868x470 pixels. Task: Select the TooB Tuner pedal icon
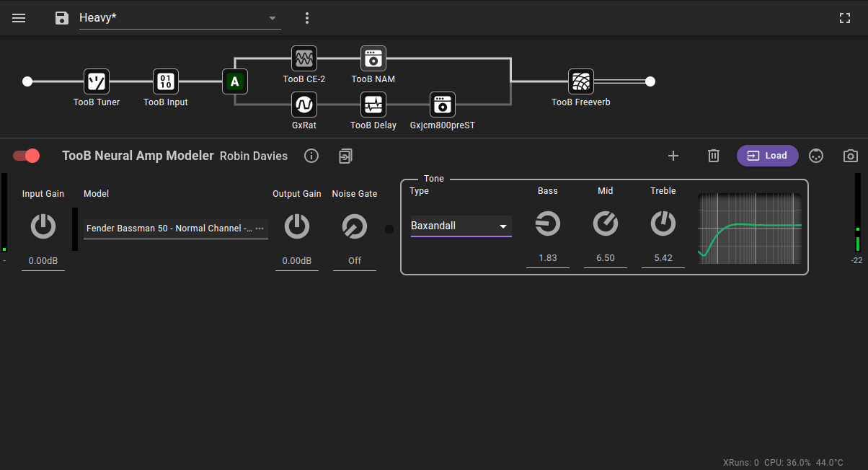point(97,81)
